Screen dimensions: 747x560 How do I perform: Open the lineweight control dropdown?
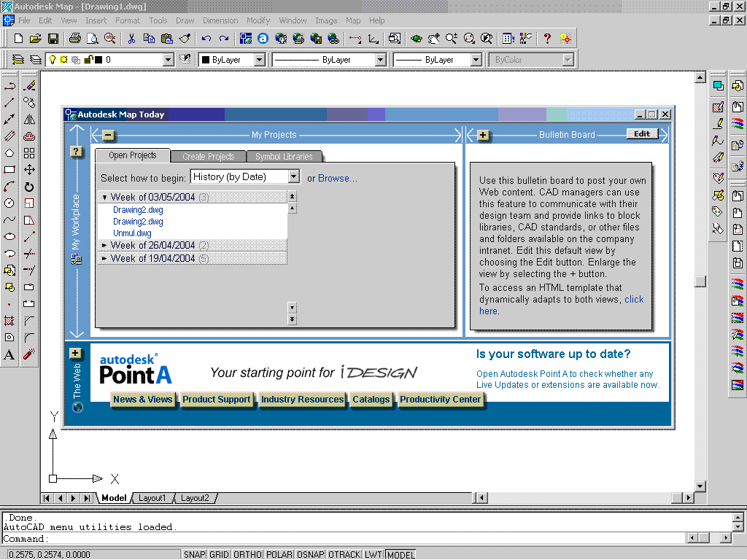pos(476,60)
